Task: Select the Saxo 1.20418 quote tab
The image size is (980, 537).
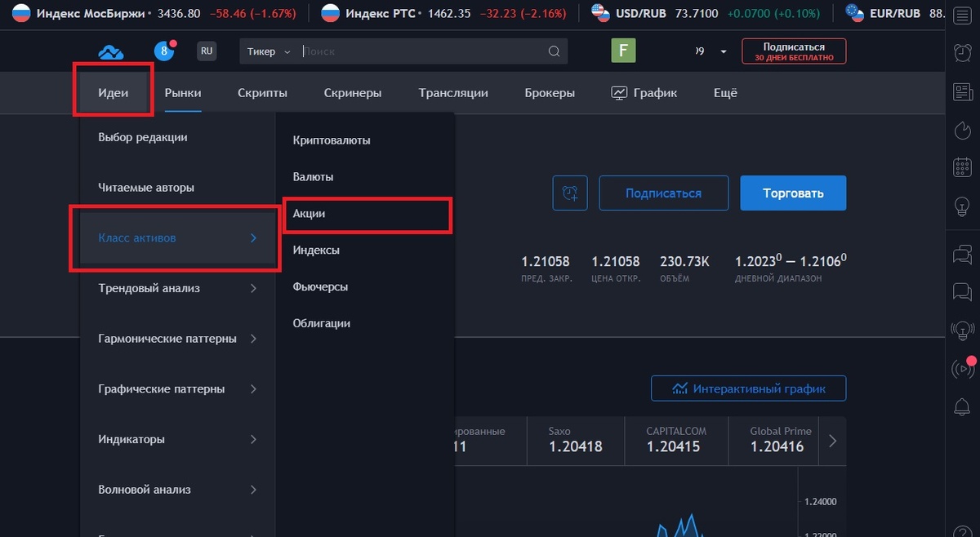Action: 576,441
